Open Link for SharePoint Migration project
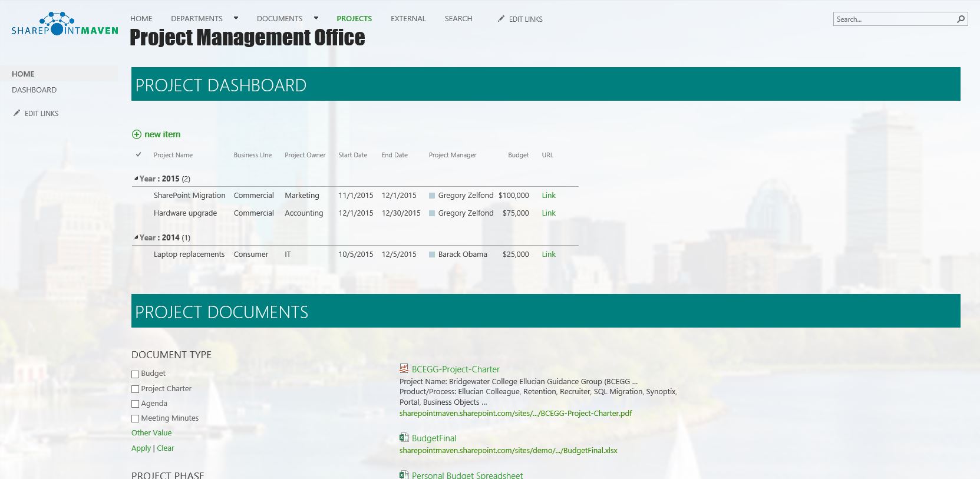Viewport: 980px width, 479px height. (x=549, y=196)
